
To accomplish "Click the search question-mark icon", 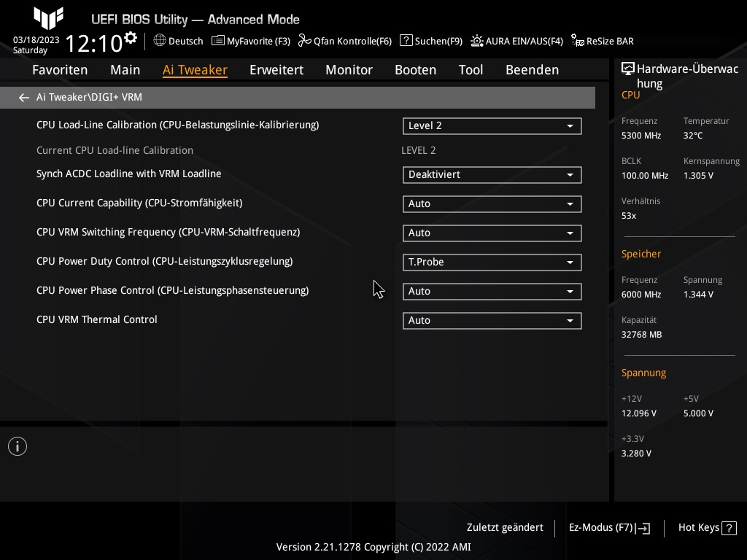I will coord(406,41).
